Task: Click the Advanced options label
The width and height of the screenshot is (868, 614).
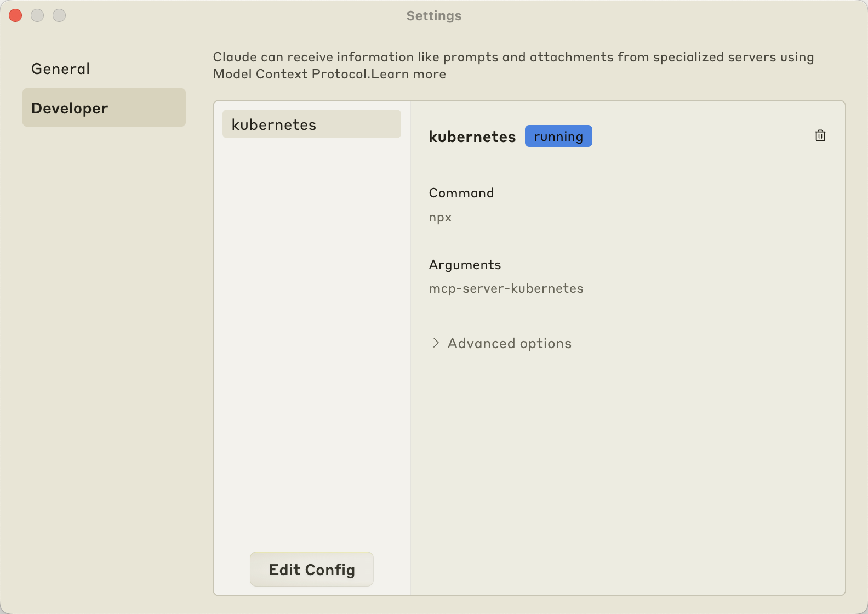Action: click(509, 343)
